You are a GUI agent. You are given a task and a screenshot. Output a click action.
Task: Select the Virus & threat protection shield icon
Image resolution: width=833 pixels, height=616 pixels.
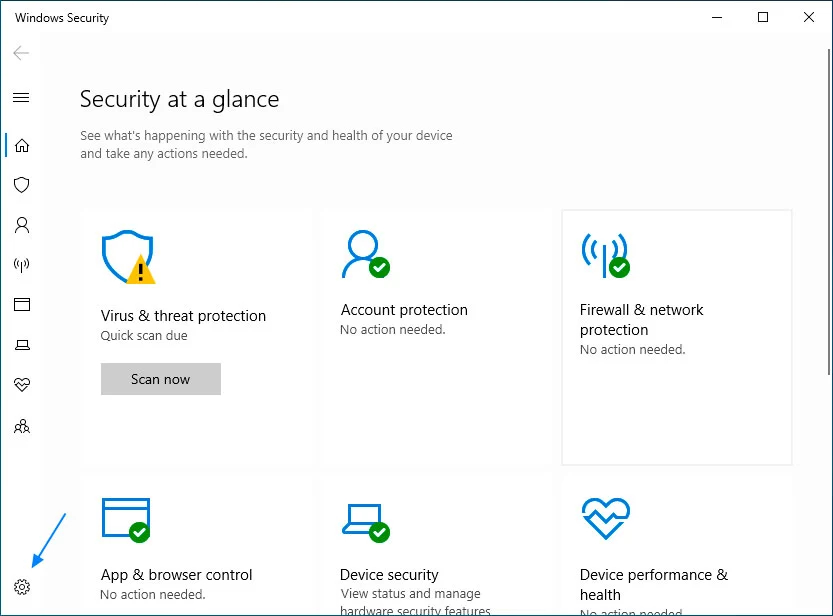click(22, 185)
